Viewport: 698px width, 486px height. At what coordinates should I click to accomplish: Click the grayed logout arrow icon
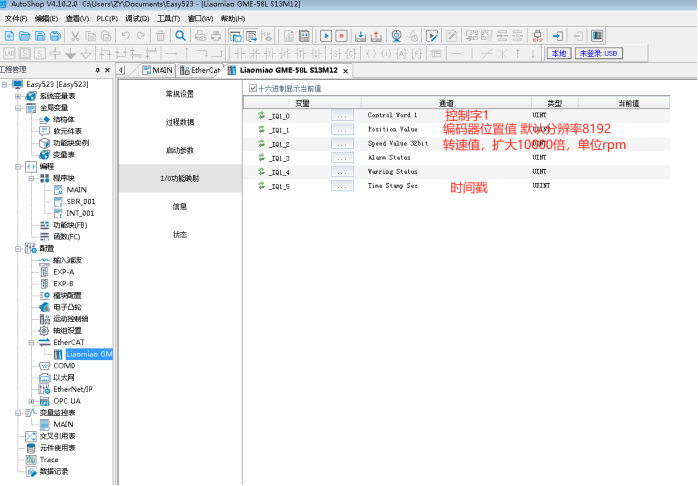578,36
